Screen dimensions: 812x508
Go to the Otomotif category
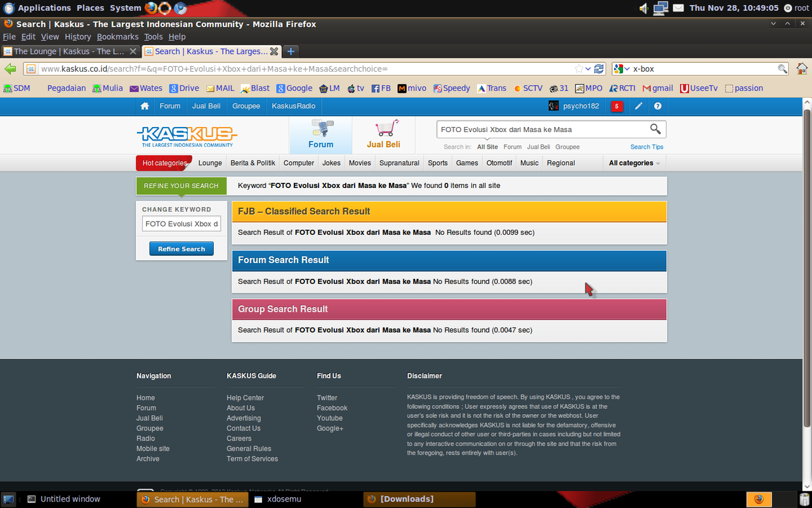click(x=499, y=163)
